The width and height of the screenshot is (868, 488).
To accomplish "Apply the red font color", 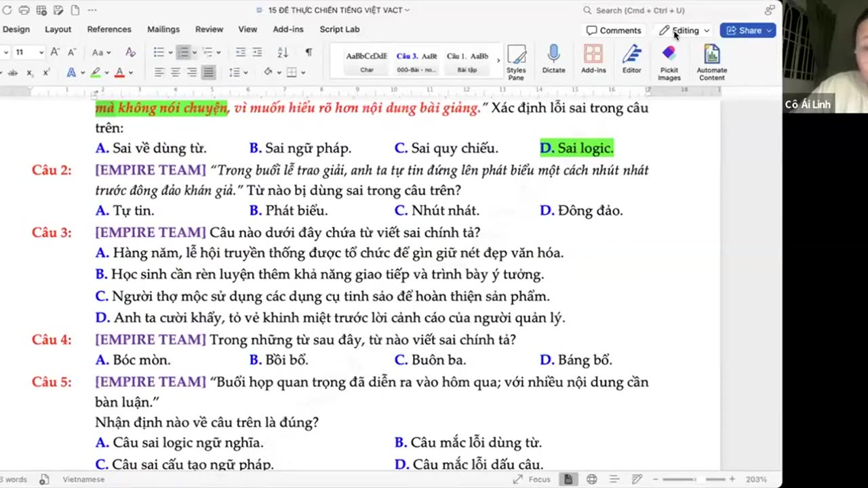I will click(119, 73).
